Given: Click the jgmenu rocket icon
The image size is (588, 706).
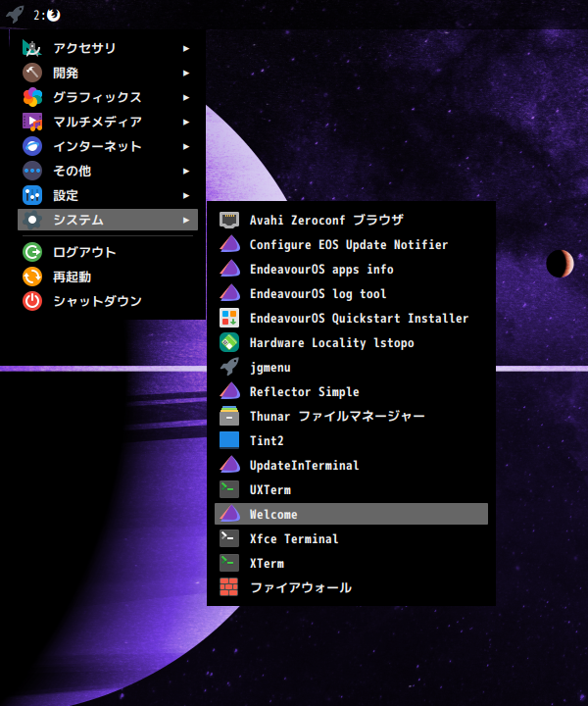Looking at the screenshot, I should click(x=229, y=367).
